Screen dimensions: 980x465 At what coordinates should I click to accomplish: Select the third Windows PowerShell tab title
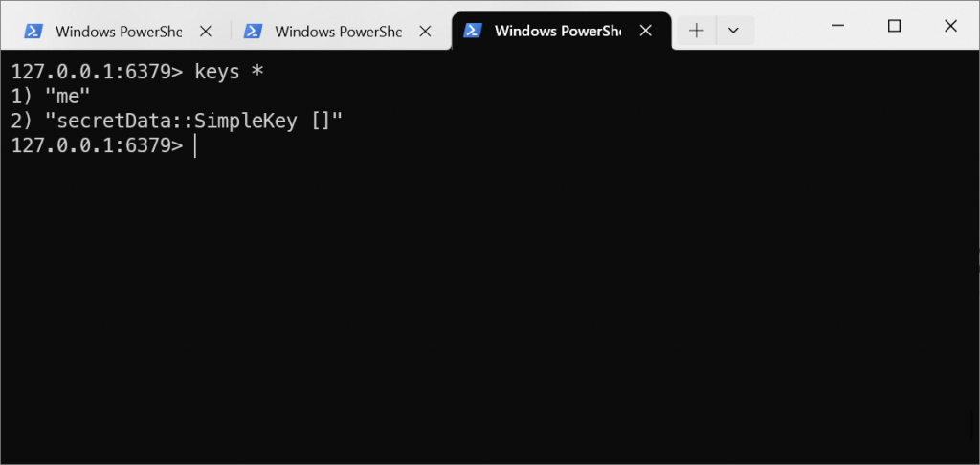click(x=558, y=31)
